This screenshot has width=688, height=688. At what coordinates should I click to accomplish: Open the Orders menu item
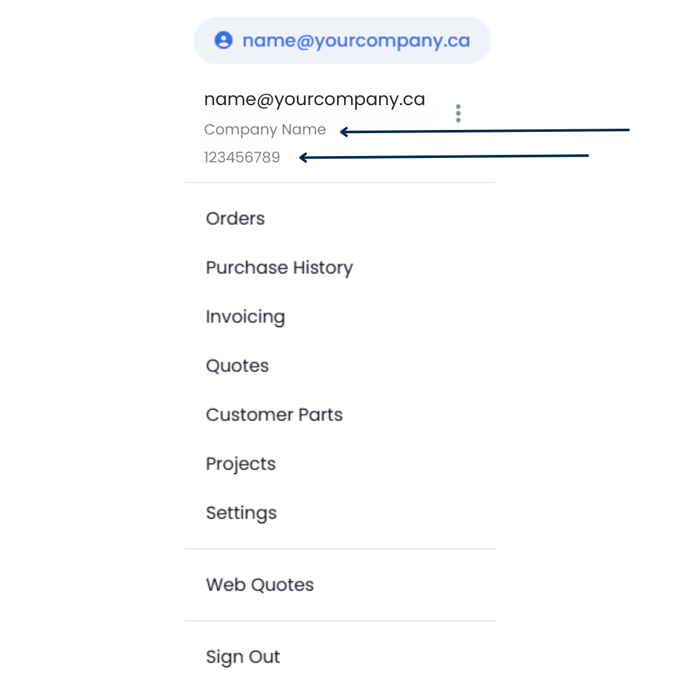pyautogui.click(x=235, y=218)
